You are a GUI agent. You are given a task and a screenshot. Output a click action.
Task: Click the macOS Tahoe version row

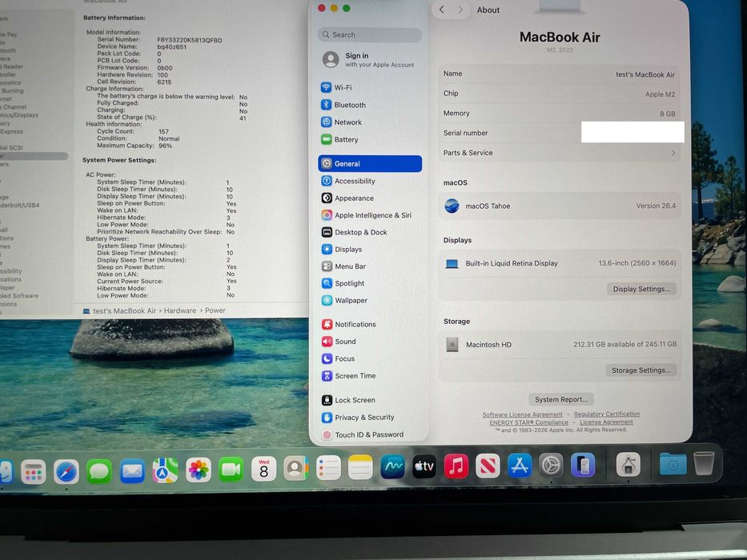pyautogui.click(x=560, y=206)
